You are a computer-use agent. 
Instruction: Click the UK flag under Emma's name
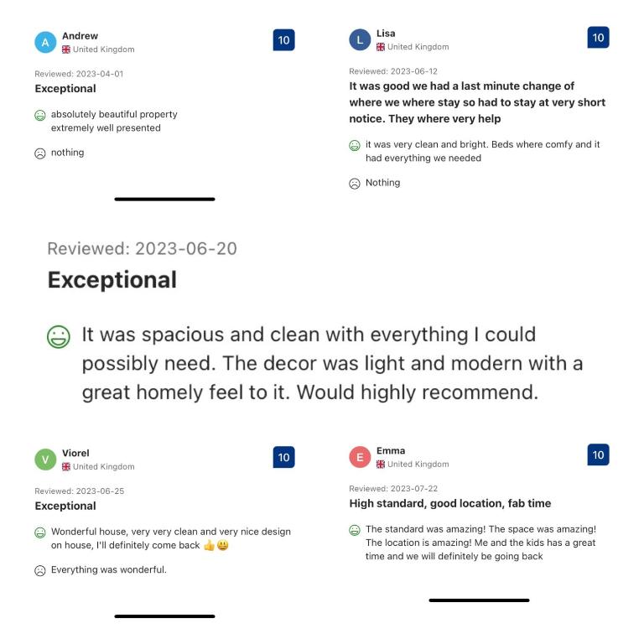[381, 465]
